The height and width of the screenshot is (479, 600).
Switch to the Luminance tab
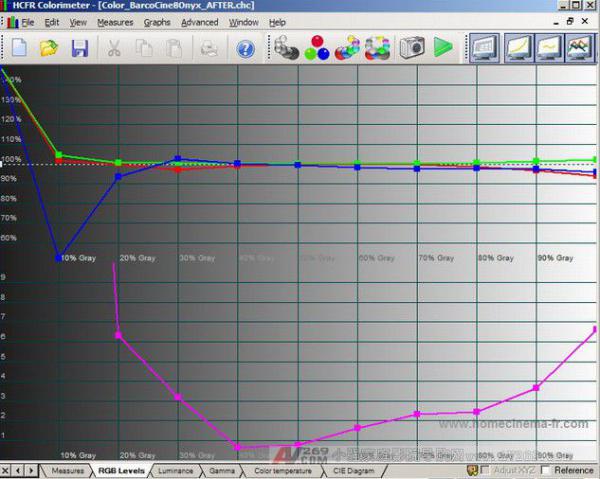pyautogui.click(x=175, y=470)
